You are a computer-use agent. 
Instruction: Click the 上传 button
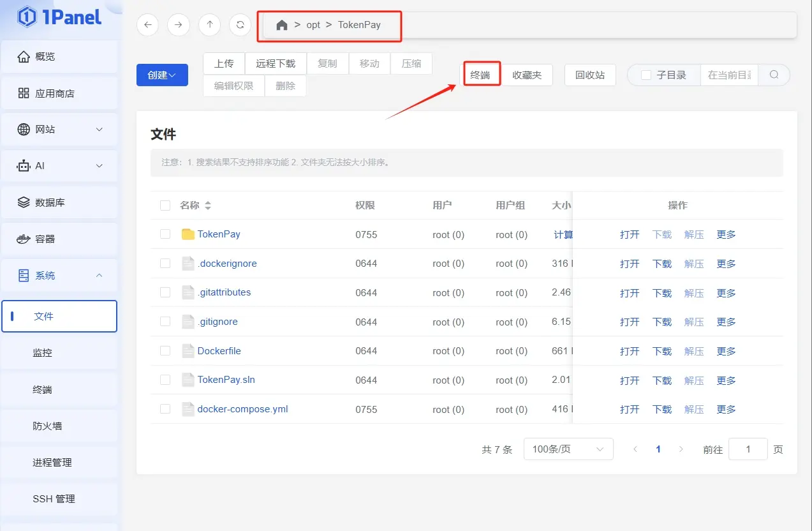click(x=224, y=64)
